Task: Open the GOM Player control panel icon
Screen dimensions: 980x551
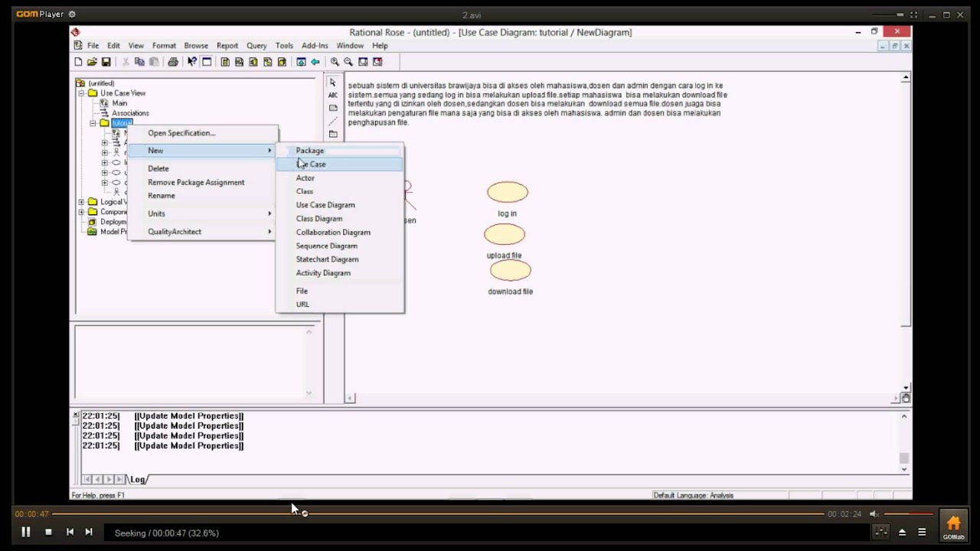Action: (x=881, y=533)
